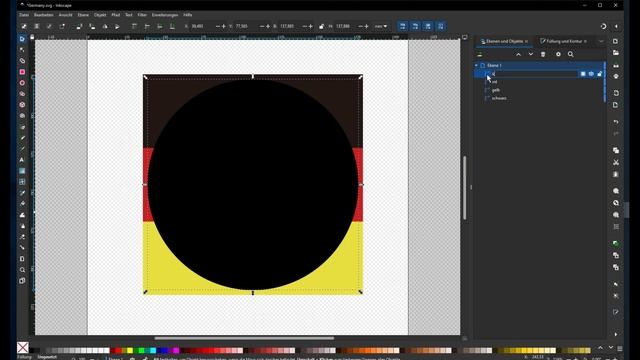This screenshot has height=360, width=640.
Task: Click the Paste icon in command bar
Action: pyautogui.click(x=616, y=174)
